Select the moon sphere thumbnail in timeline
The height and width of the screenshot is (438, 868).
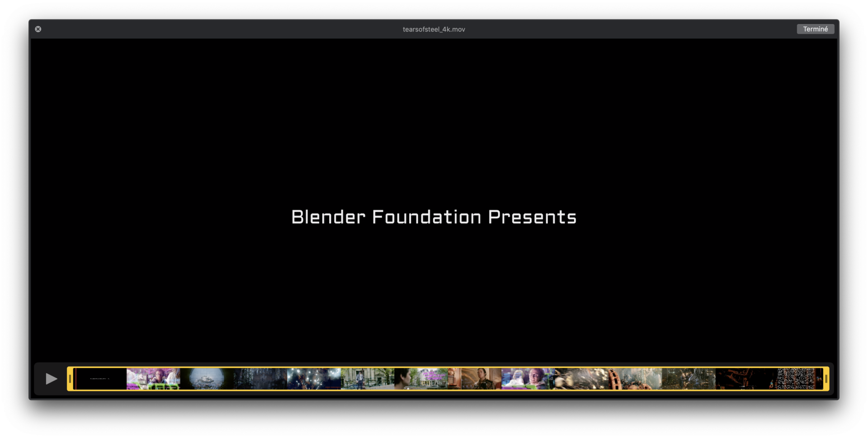207,379
